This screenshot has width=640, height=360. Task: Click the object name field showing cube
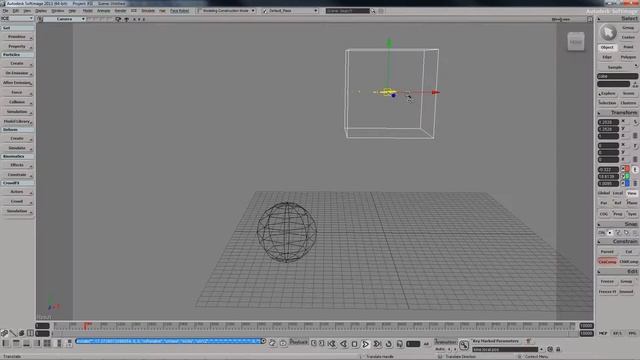618,76
